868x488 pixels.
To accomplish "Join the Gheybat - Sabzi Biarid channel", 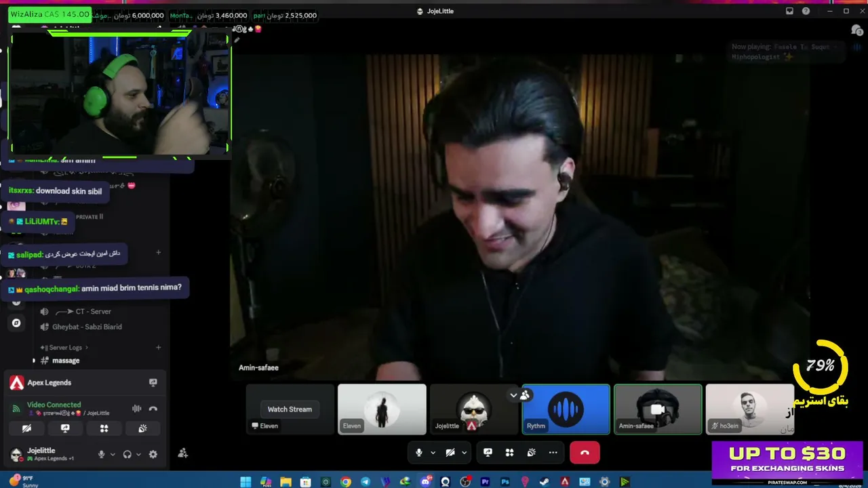I will [87, 327].
